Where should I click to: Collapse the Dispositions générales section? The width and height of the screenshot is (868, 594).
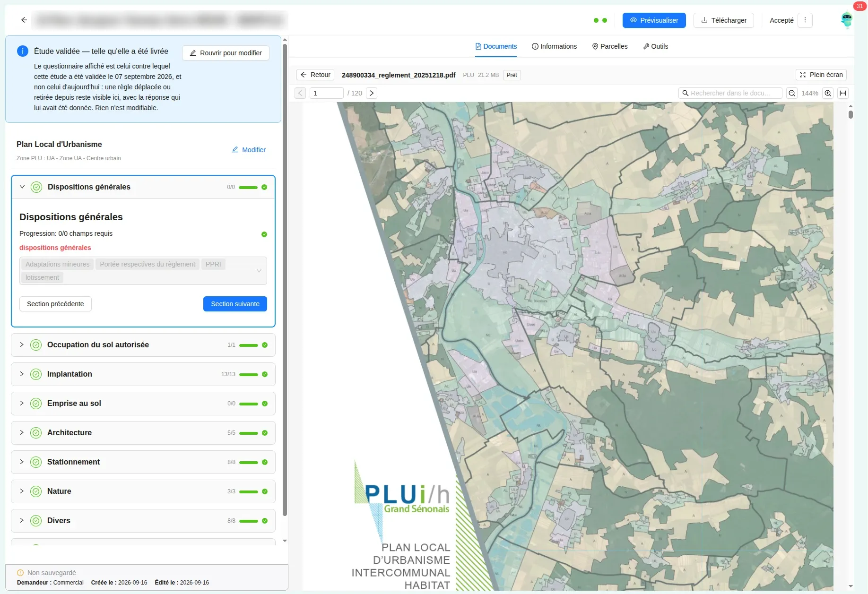point(22,187)
